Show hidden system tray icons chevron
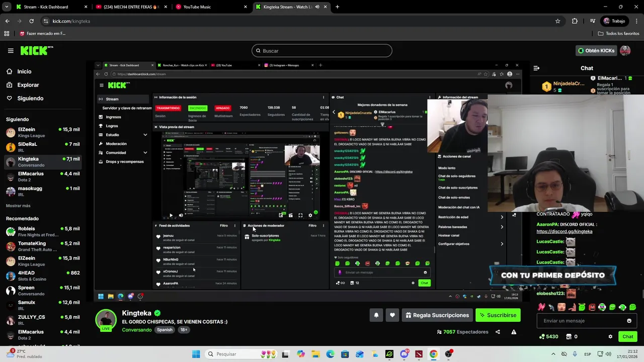Image resolution: width=644 pixels, height=362 pixels. 553,354
